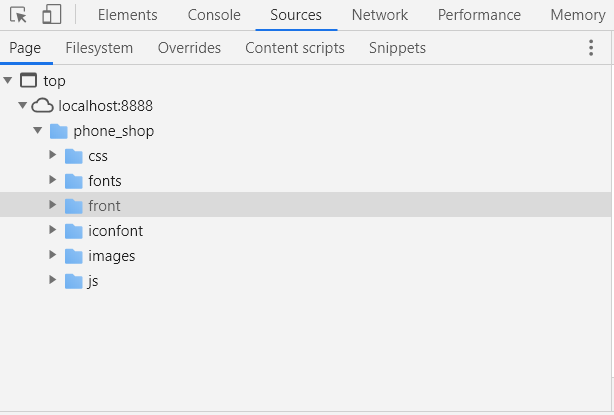The height and width of the screenshot is (415, 614).
Task: Collapse the phone_shop folder arrow
Action: 38,131
